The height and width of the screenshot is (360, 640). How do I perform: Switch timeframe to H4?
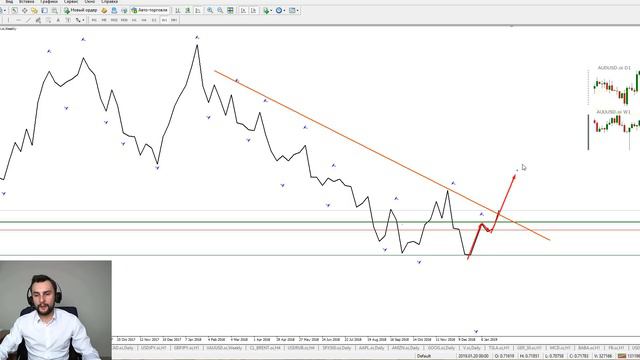[x=144, y=20]
